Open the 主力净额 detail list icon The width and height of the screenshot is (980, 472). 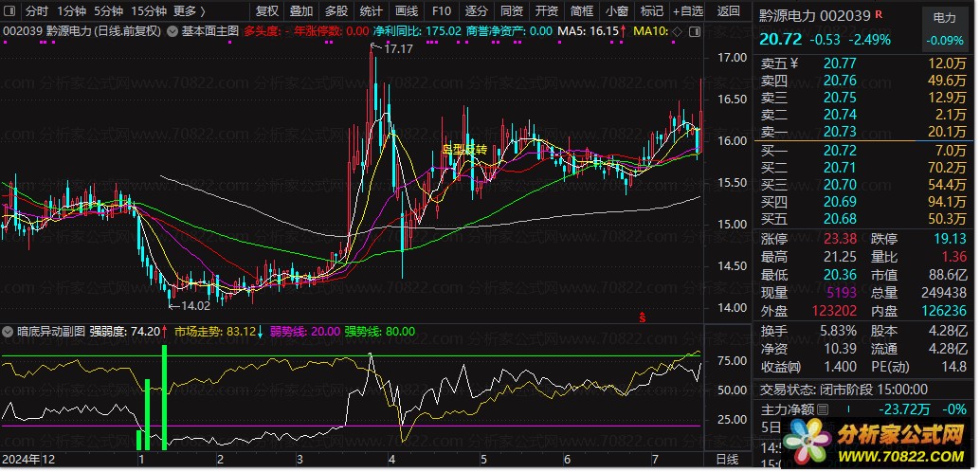[x=823, y=410]
